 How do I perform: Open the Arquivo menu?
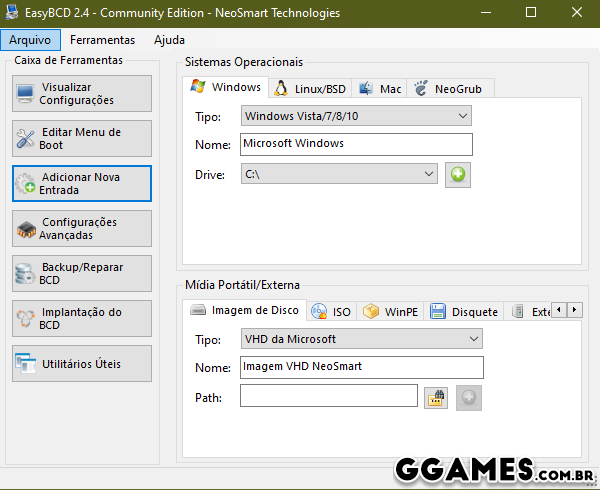pyautogui.click(x=30, y=40)
